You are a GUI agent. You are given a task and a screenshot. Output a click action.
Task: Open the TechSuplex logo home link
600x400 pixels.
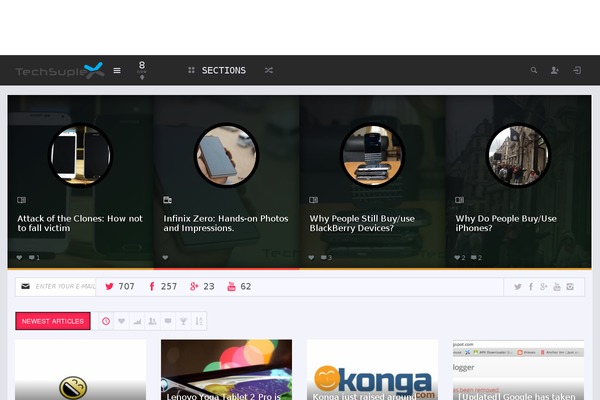(60, 70)
